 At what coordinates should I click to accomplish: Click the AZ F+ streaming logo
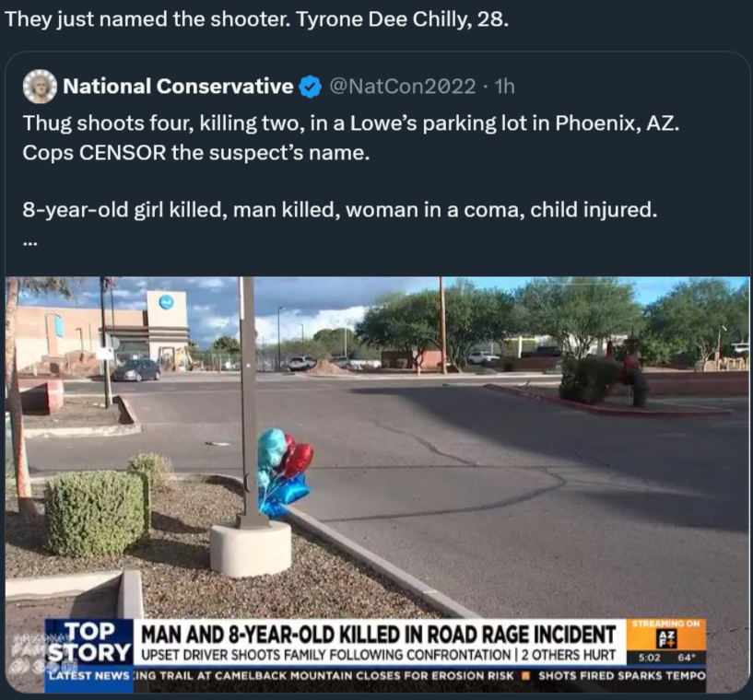[x=666, y=639]
